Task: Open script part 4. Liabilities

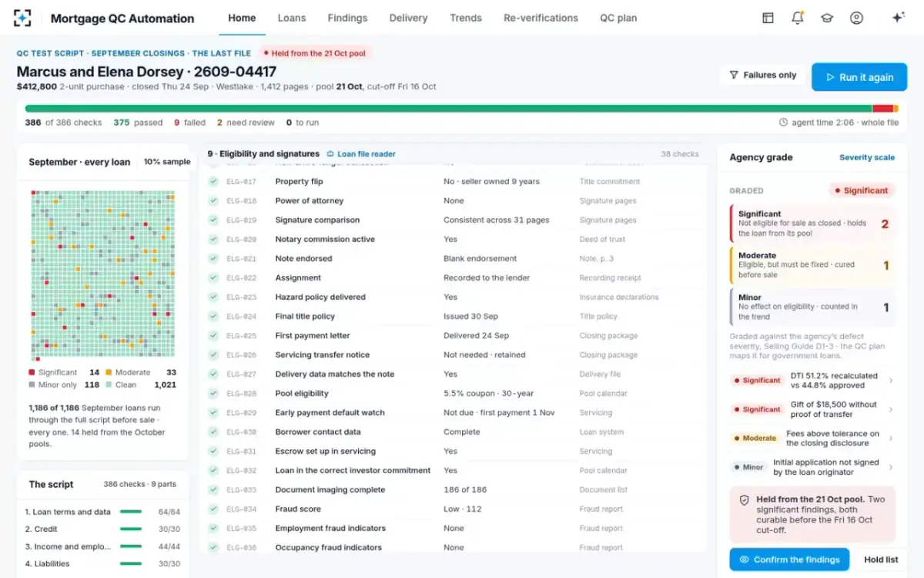Action: pos(102,564)
